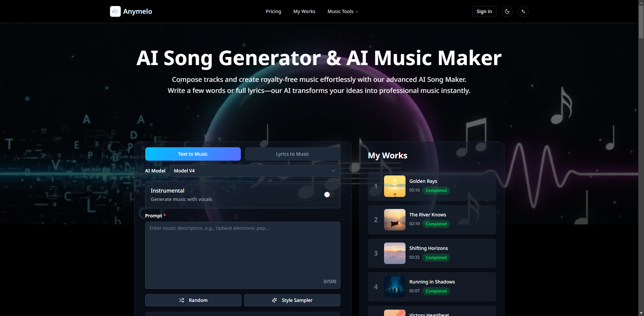This screenshot has height=316, width=644.
Task: Expand the AI Model dropdown
Action: 255,171
